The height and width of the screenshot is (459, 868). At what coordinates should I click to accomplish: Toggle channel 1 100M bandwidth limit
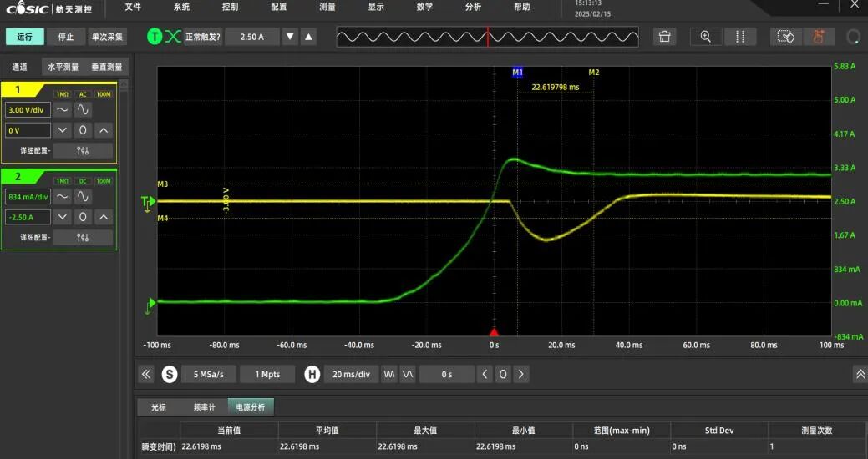[x=104, y=94]
